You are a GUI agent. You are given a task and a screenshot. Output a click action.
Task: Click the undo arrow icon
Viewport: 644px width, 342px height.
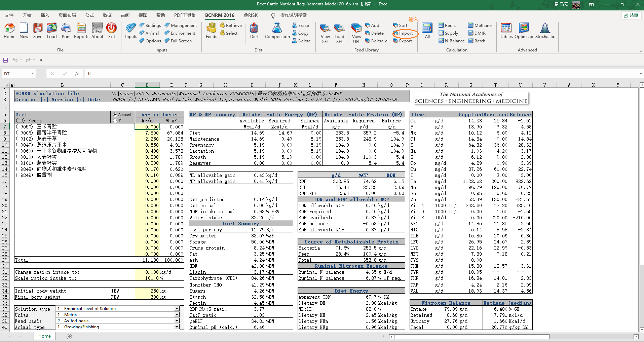coord(15,60)
